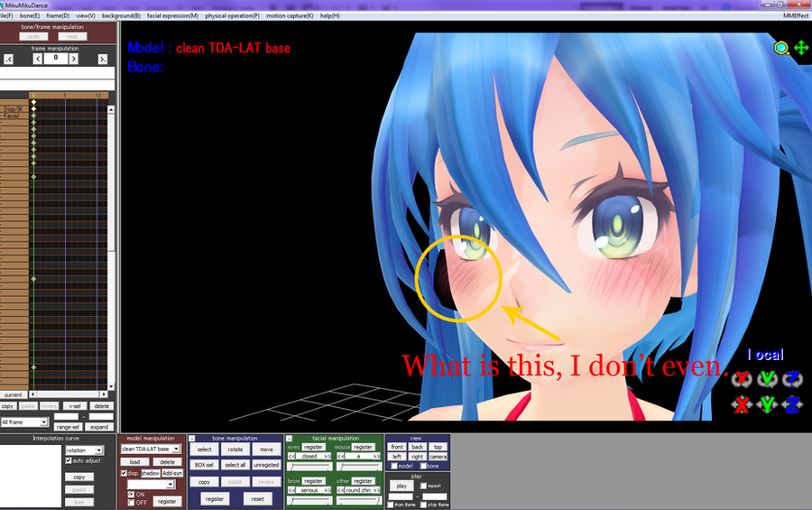
Task: Click the play button
Action: [401, 486]
